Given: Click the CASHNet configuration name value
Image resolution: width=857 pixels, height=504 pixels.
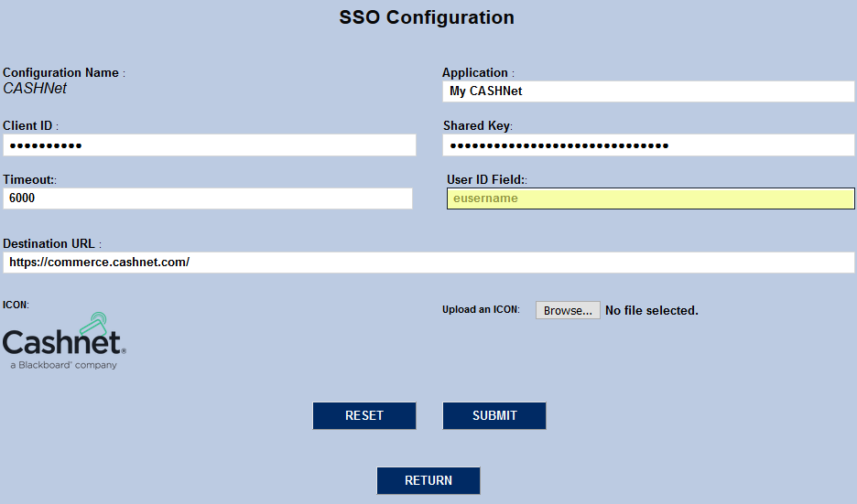Looking at the screenshot, I should [x=35, y=89].
